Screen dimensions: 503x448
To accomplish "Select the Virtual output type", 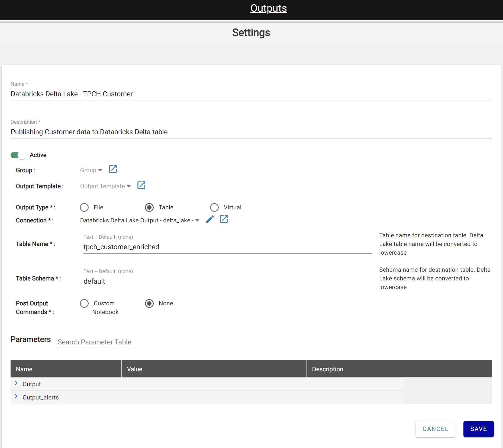I will point(214,207).
